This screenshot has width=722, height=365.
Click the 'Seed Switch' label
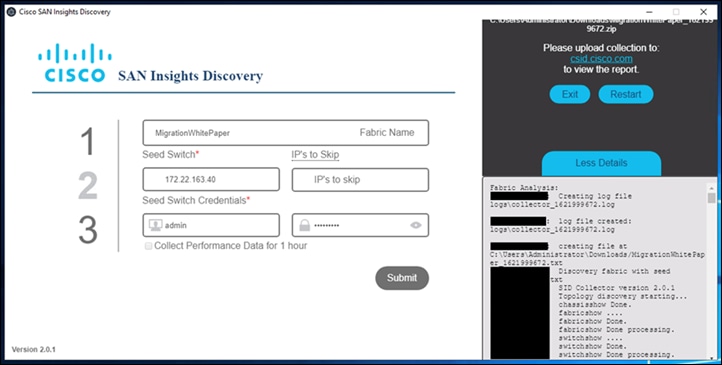170,155
